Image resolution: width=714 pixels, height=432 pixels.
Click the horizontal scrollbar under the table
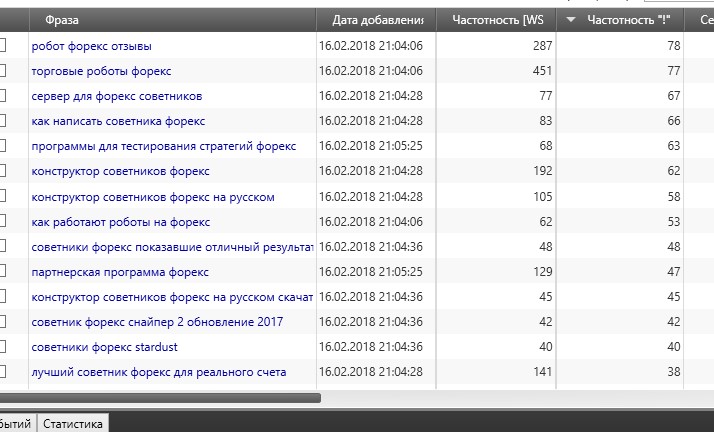(160, 397)
